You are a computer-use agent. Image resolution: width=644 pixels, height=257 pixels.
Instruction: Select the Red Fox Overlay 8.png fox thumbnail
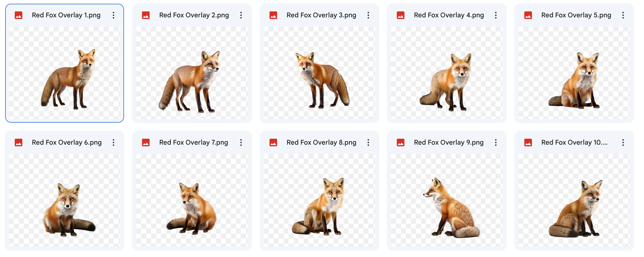coord(319,200)
